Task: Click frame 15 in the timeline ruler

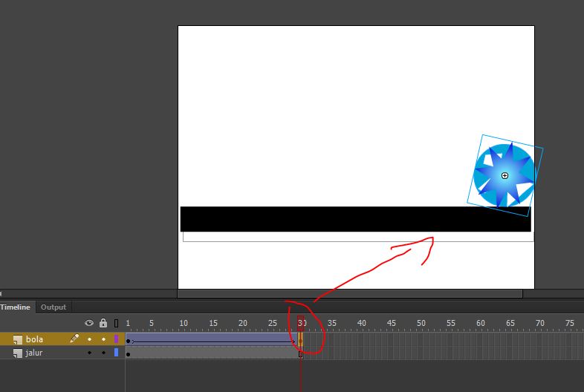Action: click(213, 323)
